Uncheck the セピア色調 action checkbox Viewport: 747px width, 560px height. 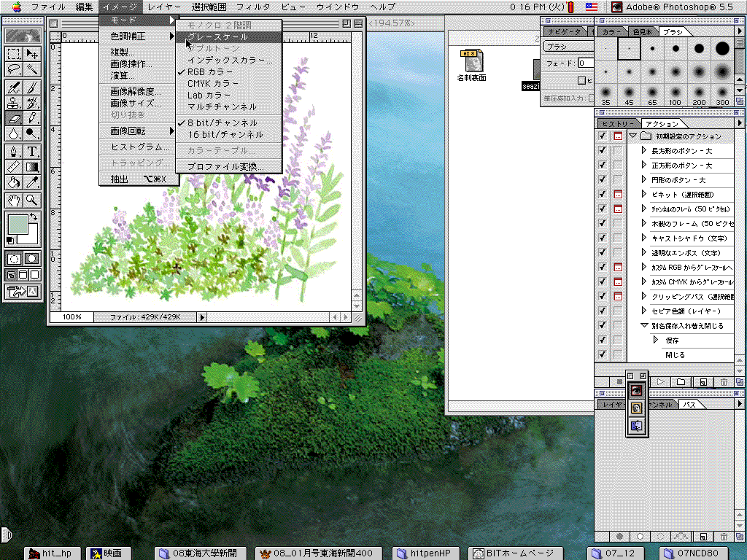pyautogui.click(x=602, y=311)
